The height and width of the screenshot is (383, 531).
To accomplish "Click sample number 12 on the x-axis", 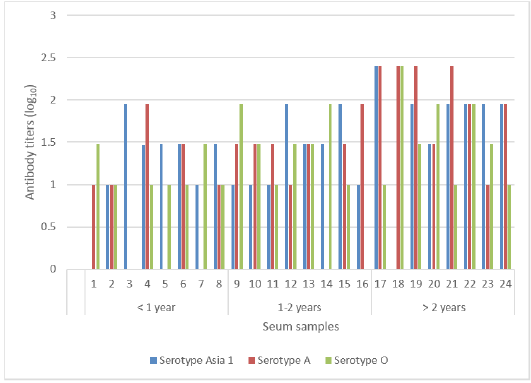I will pyautogui.click(x=291, y=284).
